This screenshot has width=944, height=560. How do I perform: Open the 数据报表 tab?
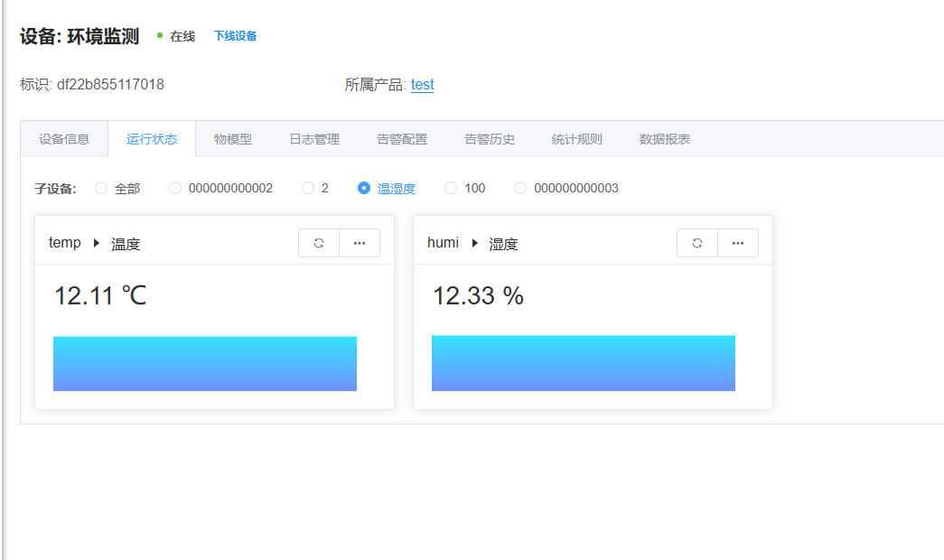[x=665, y=139]
